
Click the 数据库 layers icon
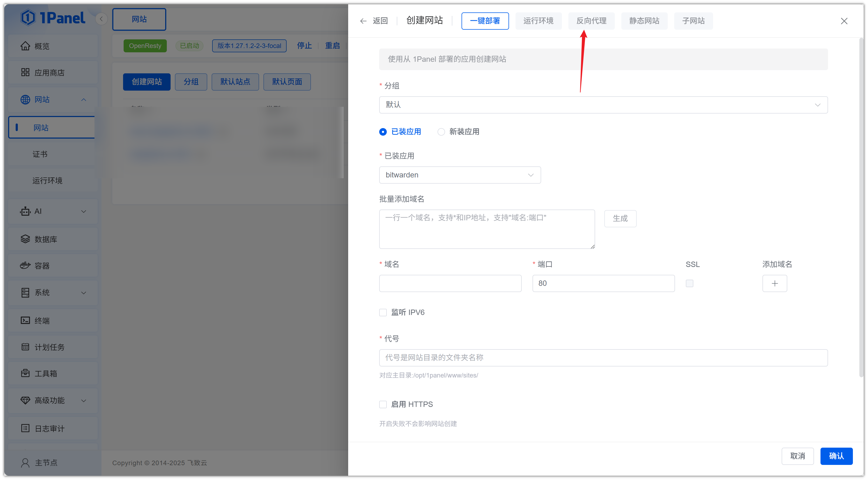(25, 239)
